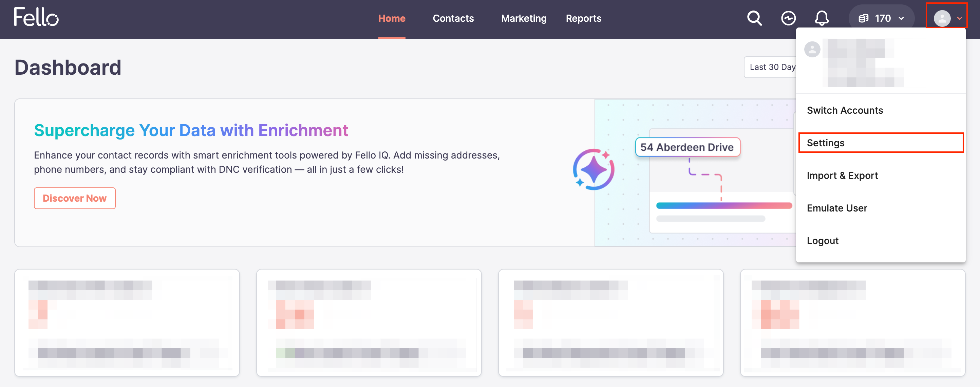
Task: Click the Discover Now button
Action: click(x=75, y=198)
